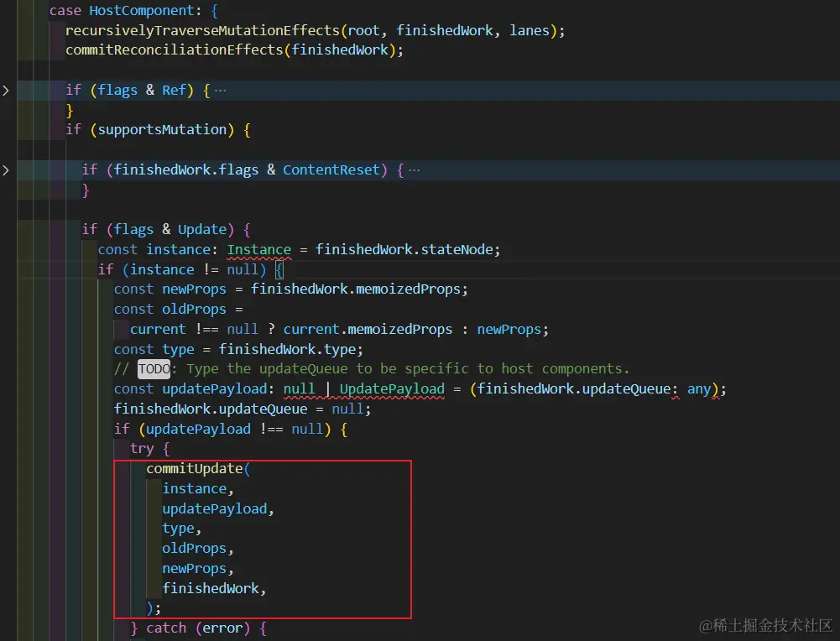Click 'updatePayload' in the '!== null' condition
This screenshot has height=641, width=840.
(198, 429)
